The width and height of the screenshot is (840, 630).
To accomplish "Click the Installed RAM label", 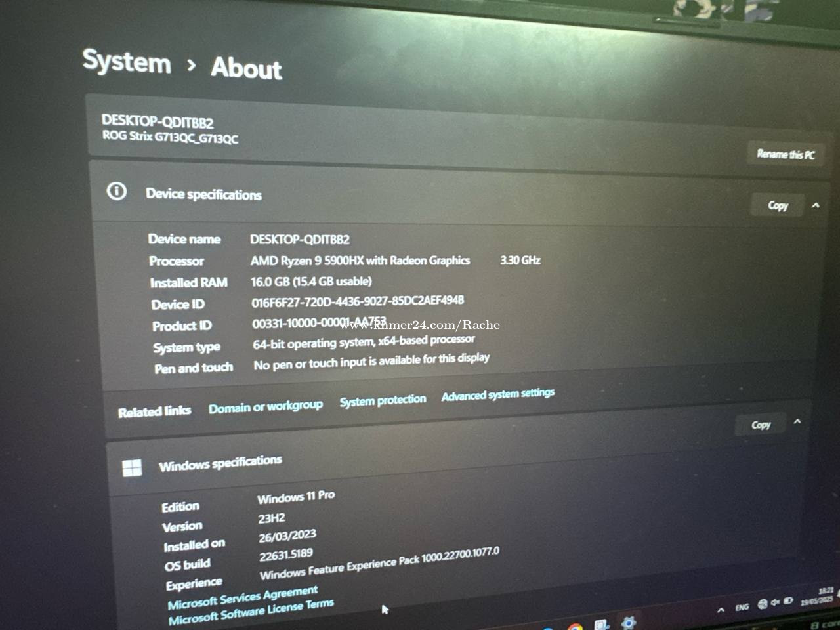I will click(189, 283).
